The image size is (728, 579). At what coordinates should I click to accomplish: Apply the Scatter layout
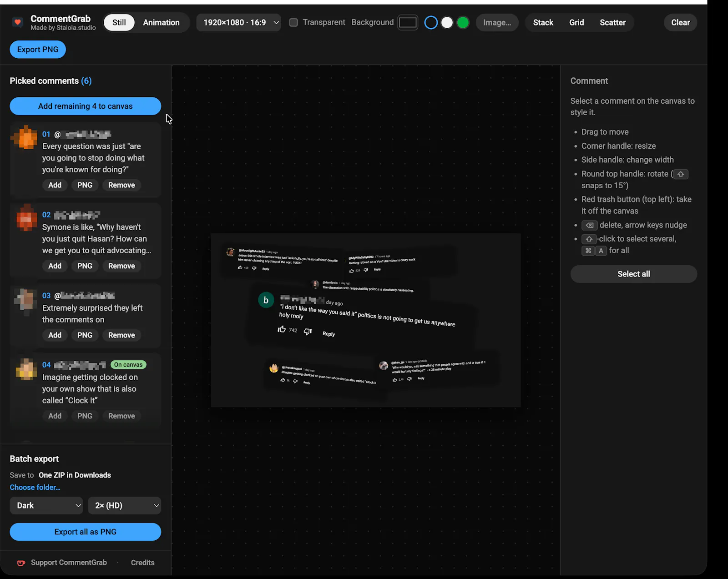pyautogui.click(x=612, y=22)
